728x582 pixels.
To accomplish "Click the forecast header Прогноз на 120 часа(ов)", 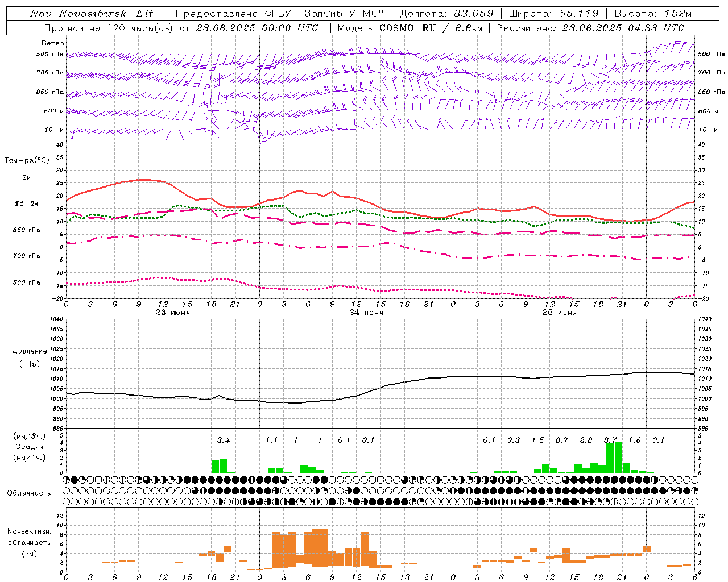I will (110, 28).
